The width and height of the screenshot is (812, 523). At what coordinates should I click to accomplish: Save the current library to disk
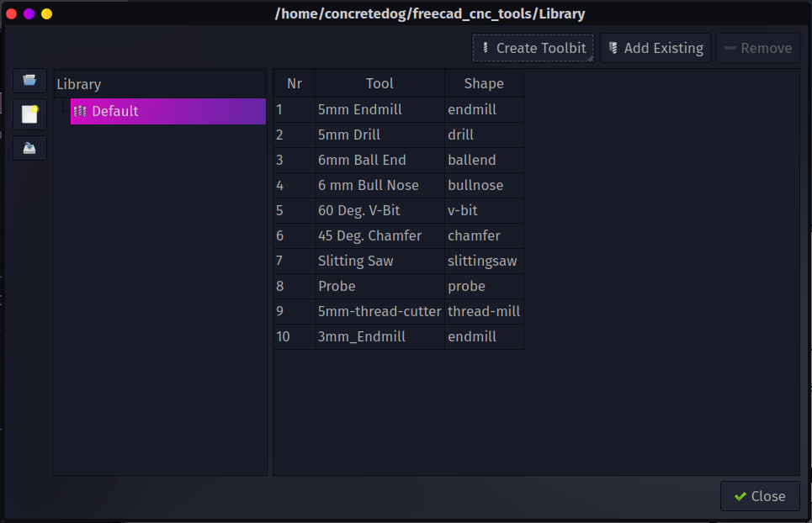coord(29,148)
